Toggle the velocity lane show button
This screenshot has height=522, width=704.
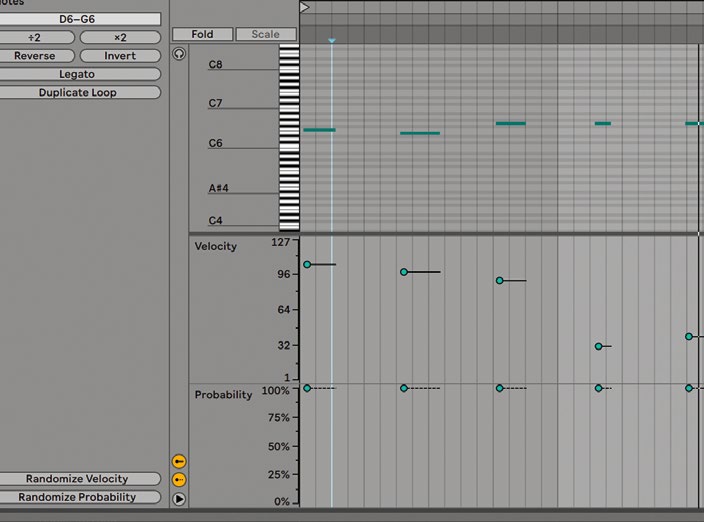[x=179, y=461]
